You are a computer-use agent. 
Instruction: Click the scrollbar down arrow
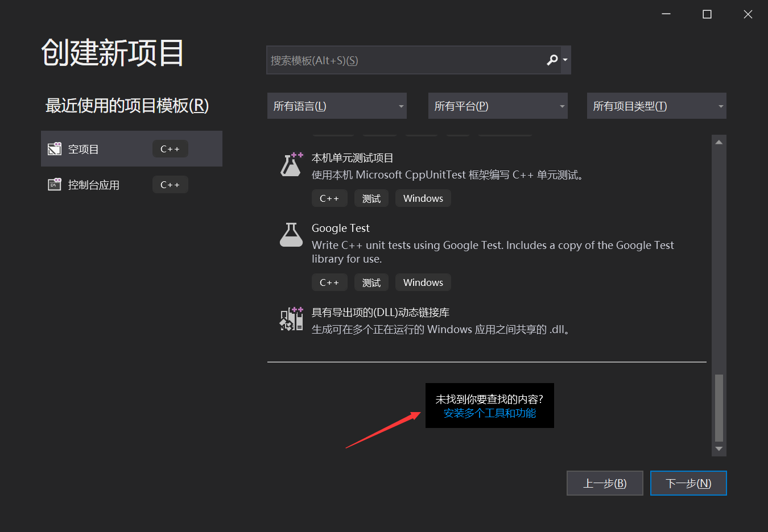pyautogui.click(x=719, y=449)
